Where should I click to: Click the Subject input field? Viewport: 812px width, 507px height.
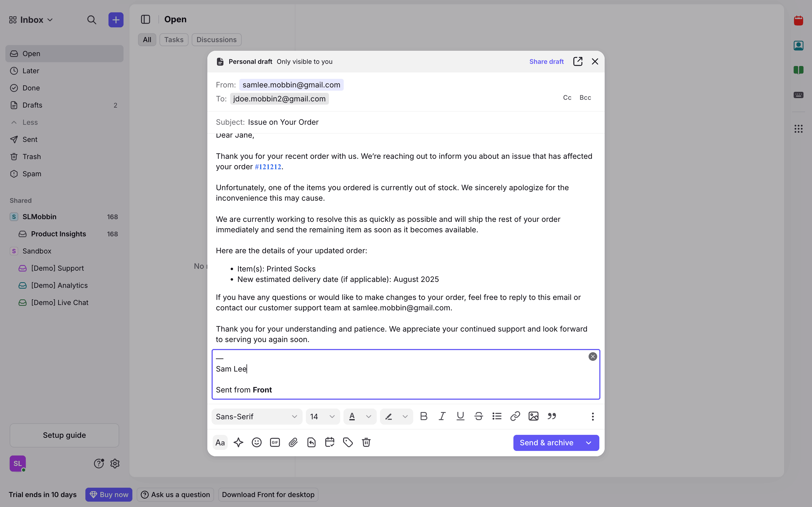pyautogui.click(x=403, y=122)
